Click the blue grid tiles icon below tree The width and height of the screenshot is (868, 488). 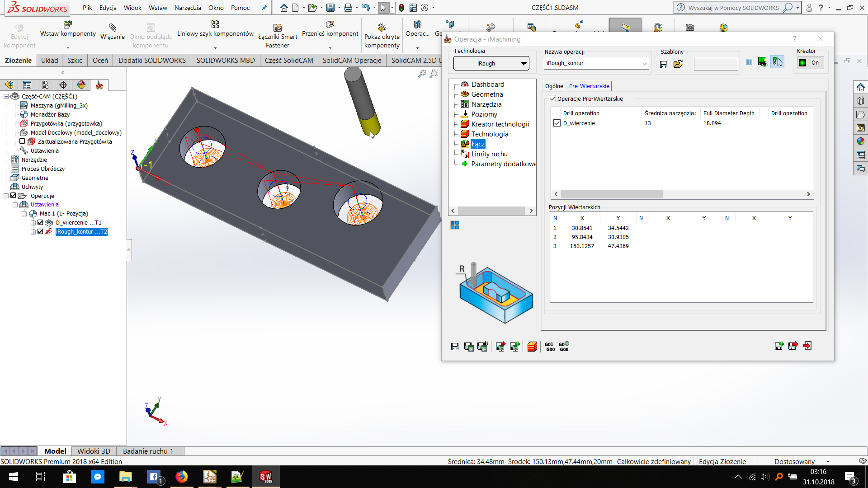[x=455, y=225]
